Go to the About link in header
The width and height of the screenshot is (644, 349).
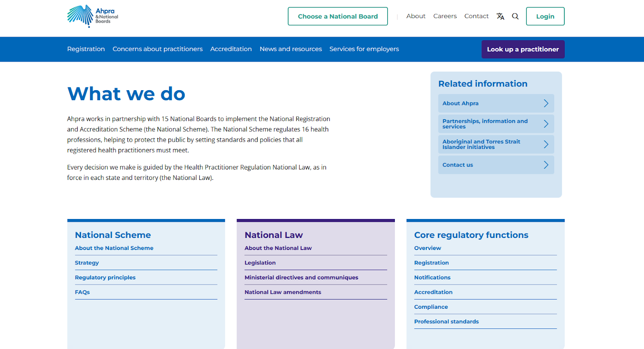pyautogui.click(x=416, y=16)
